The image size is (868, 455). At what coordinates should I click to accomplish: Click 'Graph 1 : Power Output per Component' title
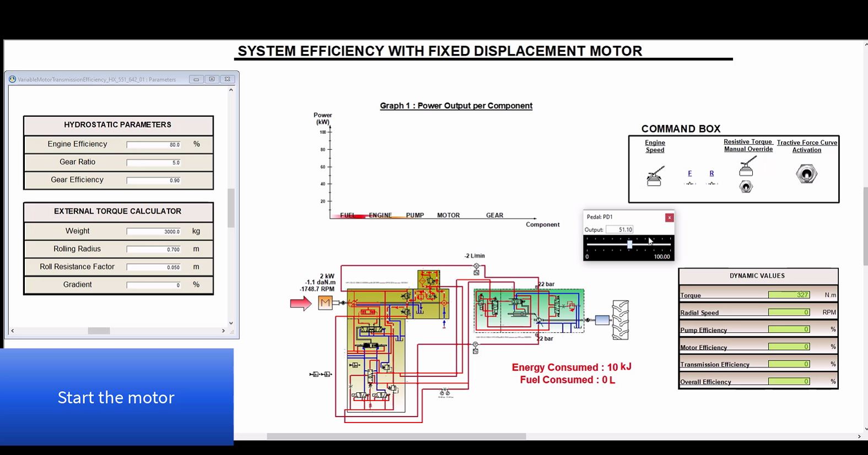(x=456, y=106)
